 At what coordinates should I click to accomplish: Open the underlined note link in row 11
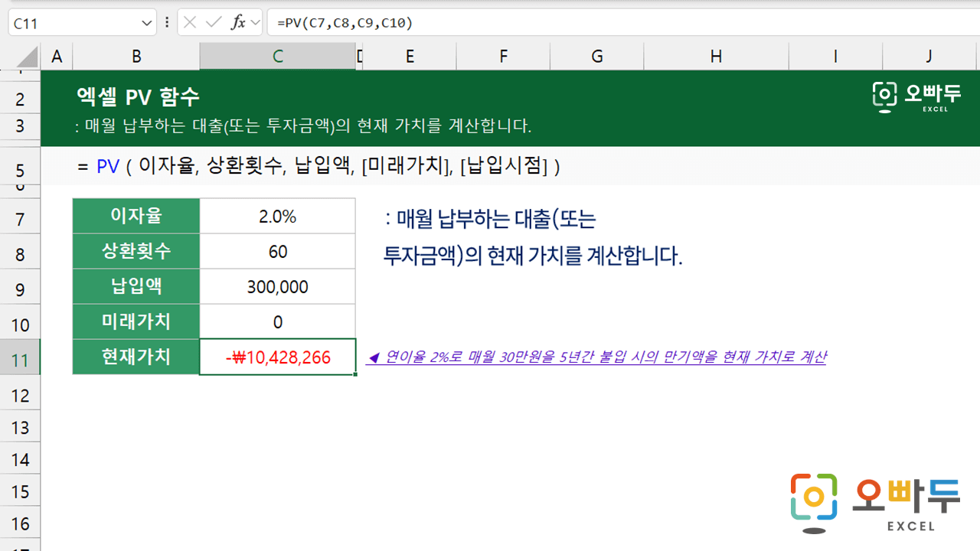point(596,357)
